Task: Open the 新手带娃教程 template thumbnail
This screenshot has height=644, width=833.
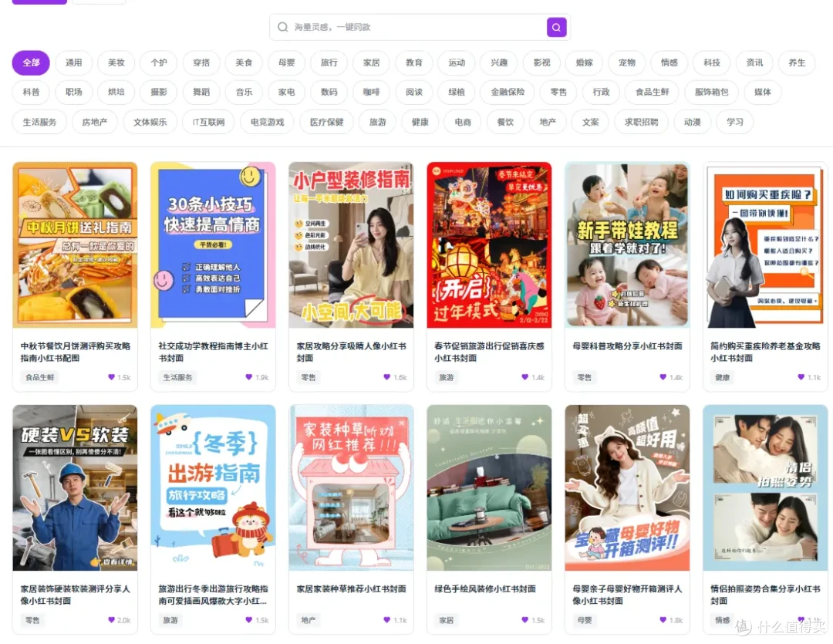Action: (627, 245)
